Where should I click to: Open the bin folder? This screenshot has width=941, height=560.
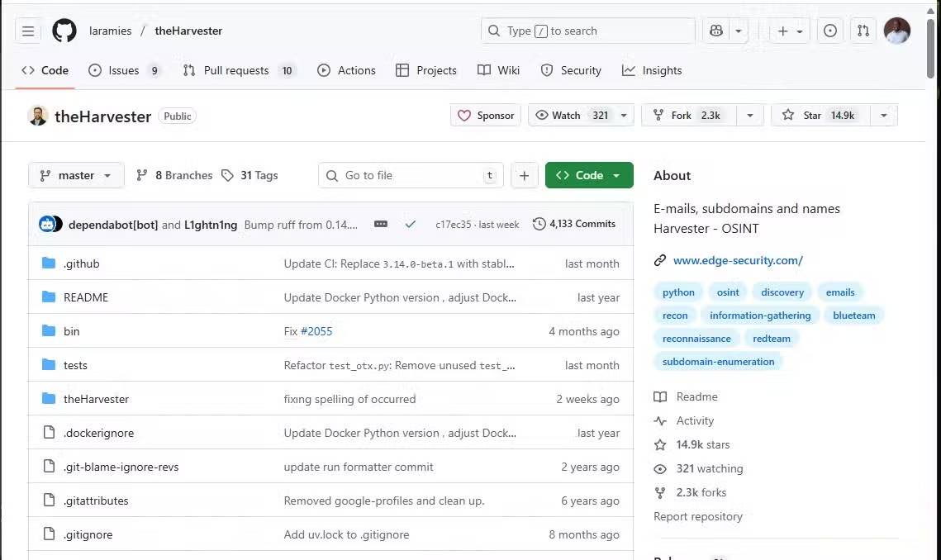(x=71, y=331)
